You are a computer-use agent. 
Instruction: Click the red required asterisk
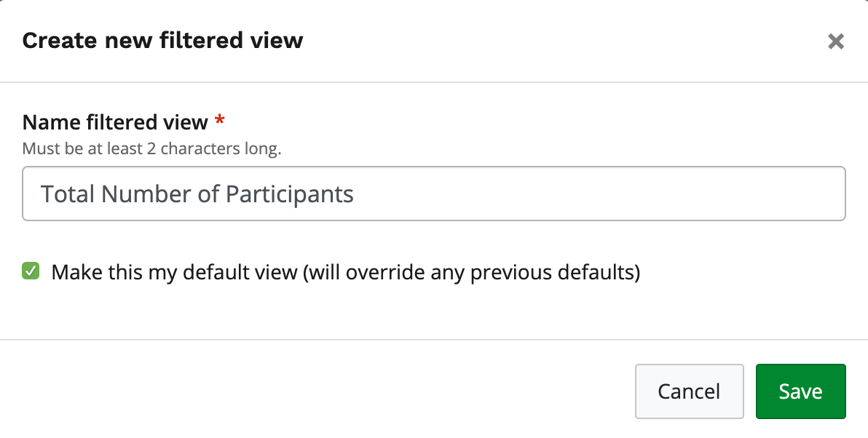[x=220, y=120]
